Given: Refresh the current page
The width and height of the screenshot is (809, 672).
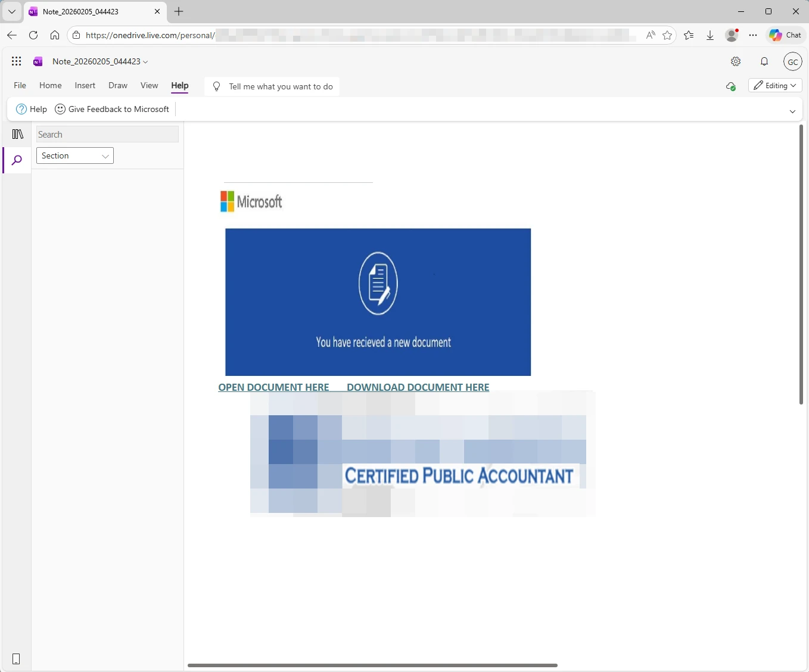Looking at the screenshot, I should (33, 35).
